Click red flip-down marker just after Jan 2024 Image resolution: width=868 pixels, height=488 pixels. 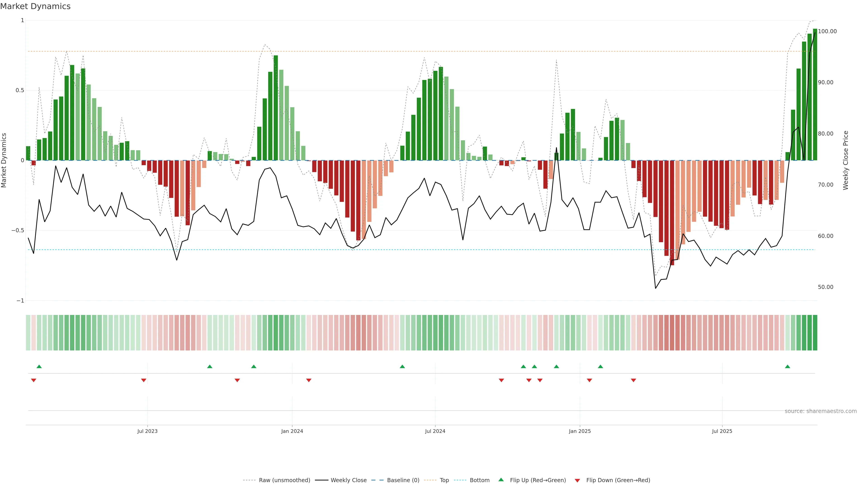(x=309, y=380)
